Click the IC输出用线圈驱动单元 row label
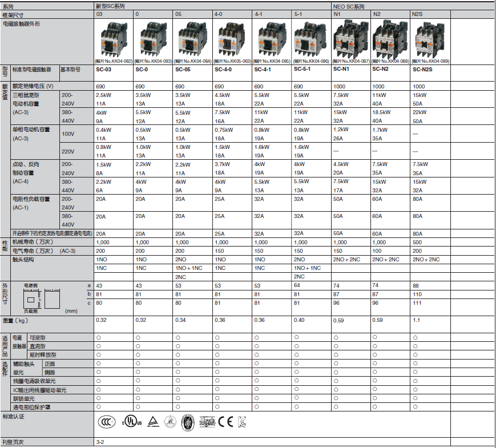This screenshot has height=448, width=496. point(40,390)
